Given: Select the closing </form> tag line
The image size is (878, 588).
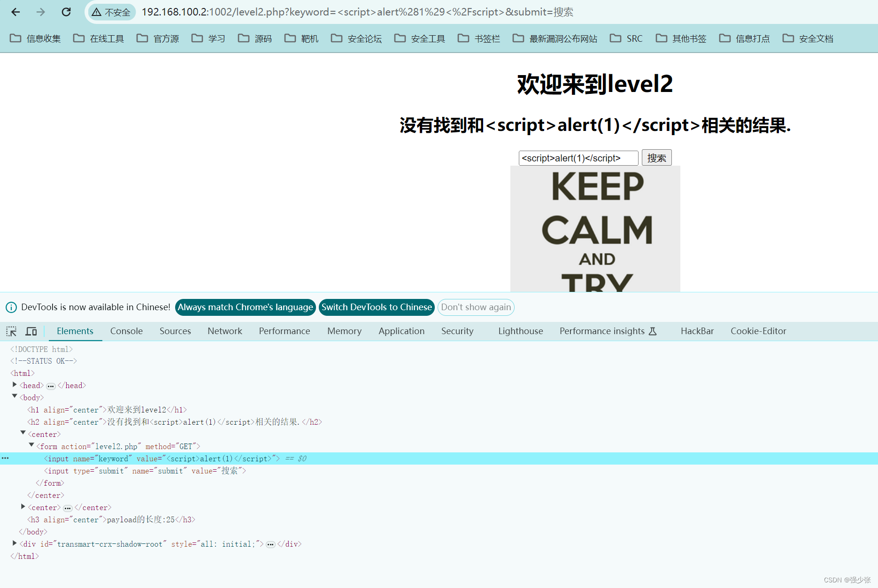Looking at the screenshot, I should (x=50, y=483).
